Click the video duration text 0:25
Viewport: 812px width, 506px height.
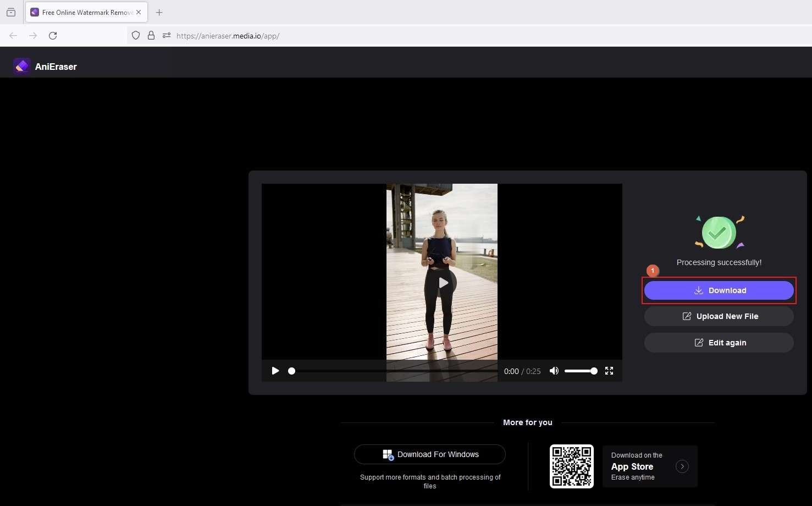pos(533,371)
